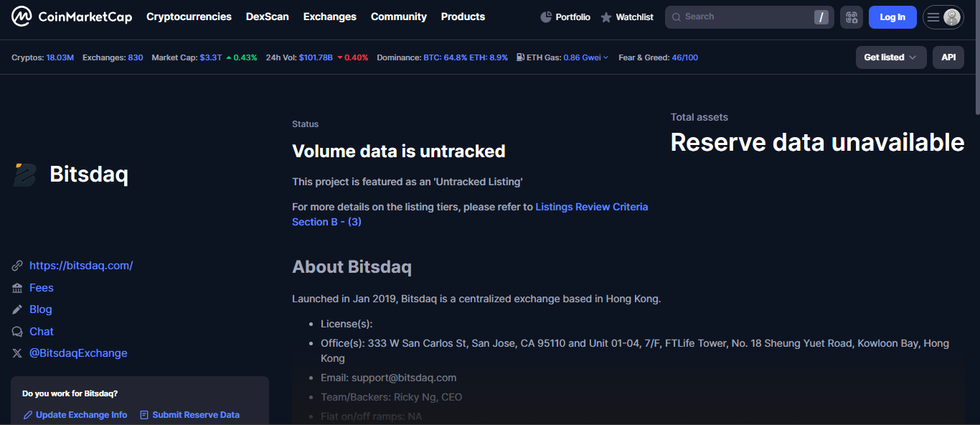The image size is (980, 425).
Task: Click the Portfolio link text
Action: [x=573, y=17]
